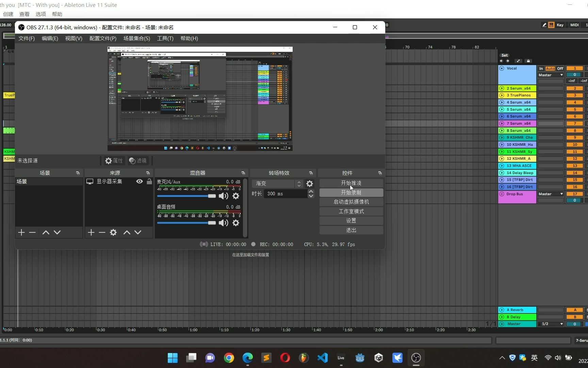The height and width of the screenshot is (368, 588).
Task: Open the 工具(T) menu in OBS
Action: click(x=165, y=39)
